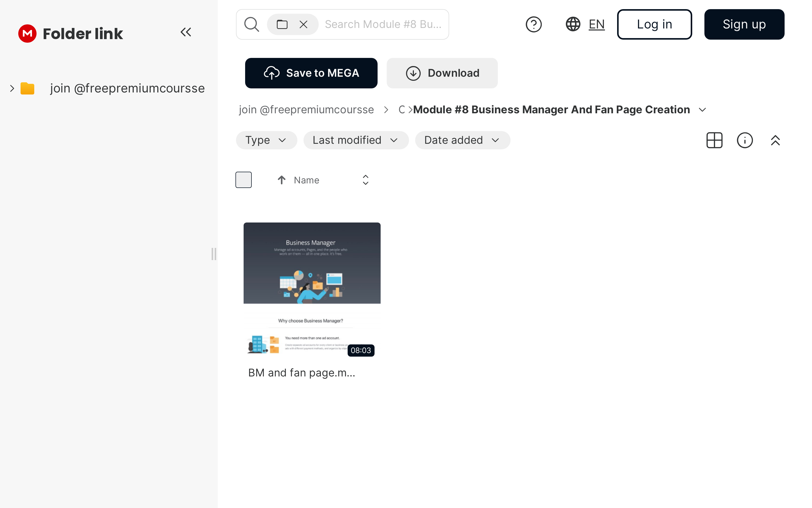Click the Search Module #8 input field
The width and height of the screenshot is (812, 508).
(x=383, y=24)
